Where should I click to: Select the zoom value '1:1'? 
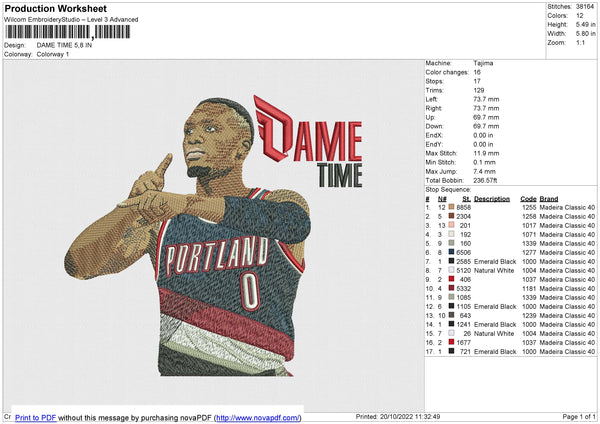(580, 42)
